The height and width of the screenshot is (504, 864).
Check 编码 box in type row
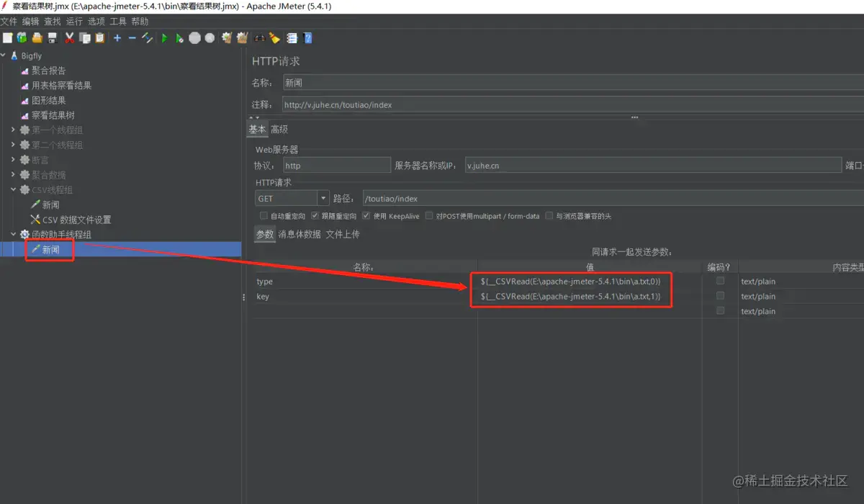pos(720,281)
